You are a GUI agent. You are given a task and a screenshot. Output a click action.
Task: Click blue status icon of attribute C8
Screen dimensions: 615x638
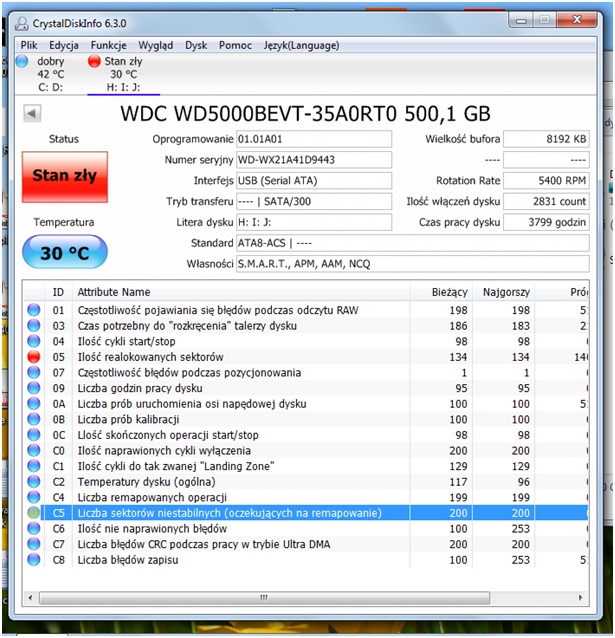pos(34,559)
